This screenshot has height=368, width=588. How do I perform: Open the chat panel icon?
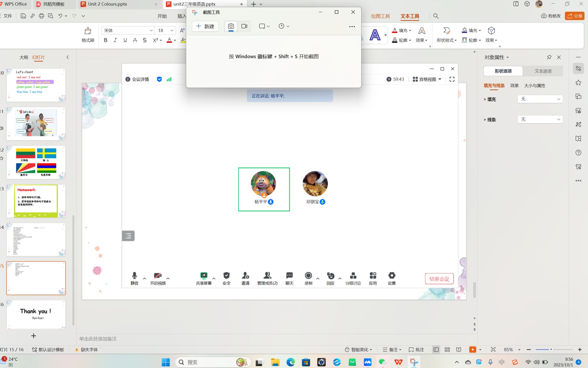point(289,276)
